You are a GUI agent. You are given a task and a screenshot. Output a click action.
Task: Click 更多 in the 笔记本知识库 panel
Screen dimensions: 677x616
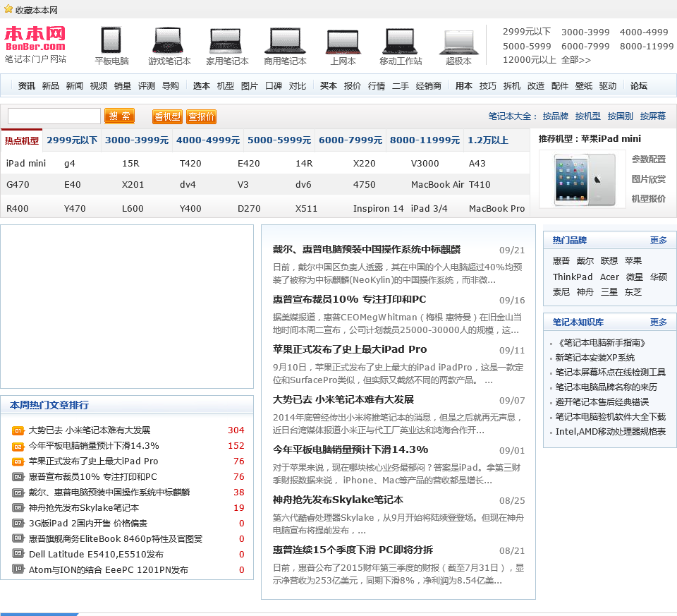pyautogui.click(x=659, y=322)
